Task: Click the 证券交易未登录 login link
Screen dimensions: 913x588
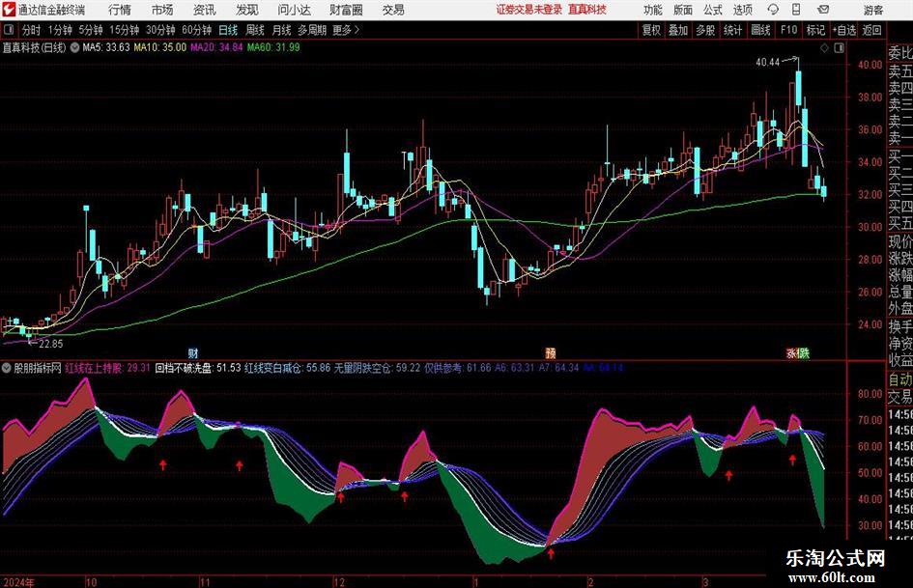Action: pyautogui.click(x=529, y=10)
